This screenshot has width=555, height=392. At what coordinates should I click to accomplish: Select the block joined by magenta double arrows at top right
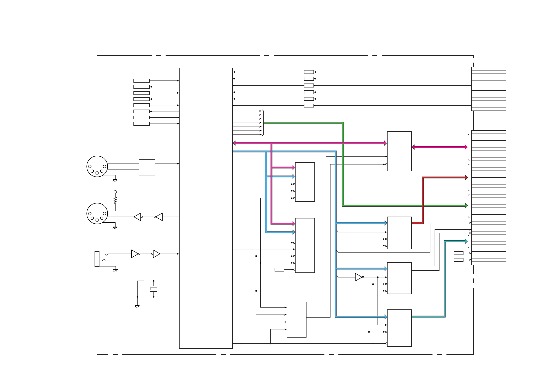click(399, 151)
